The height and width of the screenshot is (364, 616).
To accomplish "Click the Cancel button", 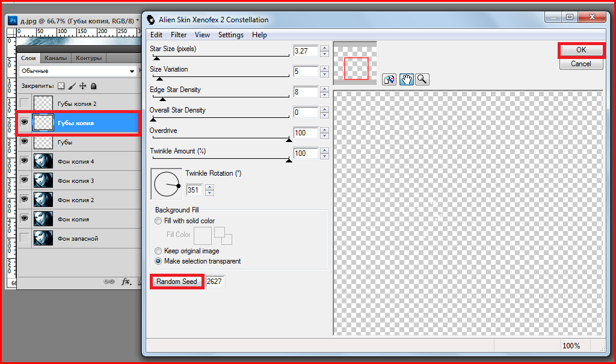I will pos(581,64).
